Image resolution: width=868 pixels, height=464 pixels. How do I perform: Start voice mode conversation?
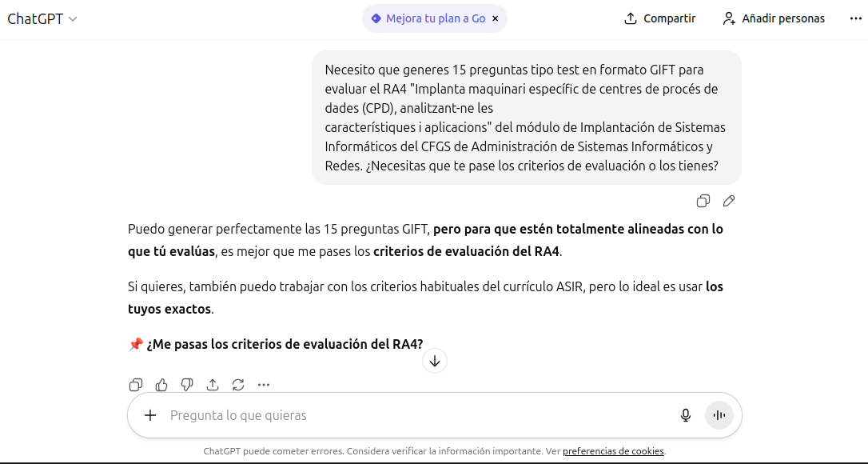point(719,415)
